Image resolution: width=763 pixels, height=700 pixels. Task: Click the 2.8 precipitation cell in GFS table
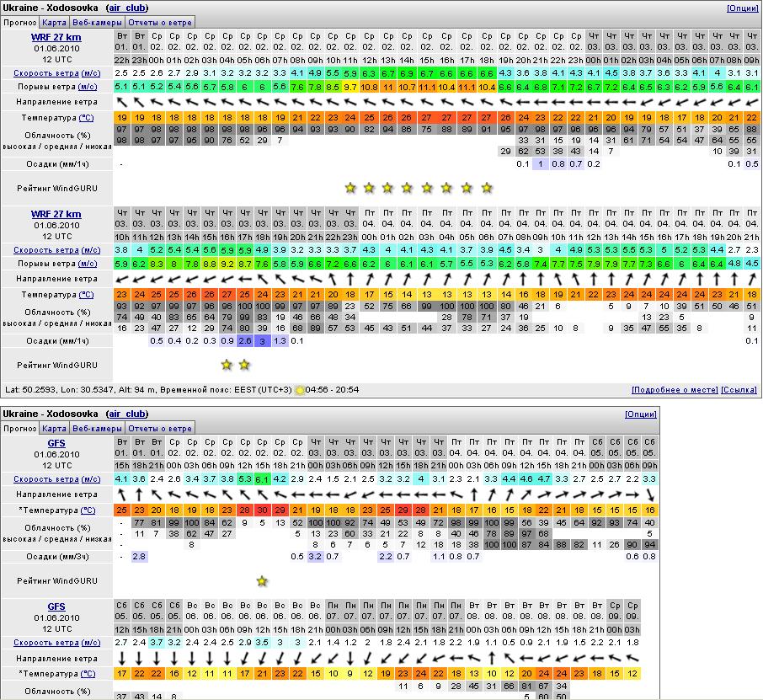point(139,557)
